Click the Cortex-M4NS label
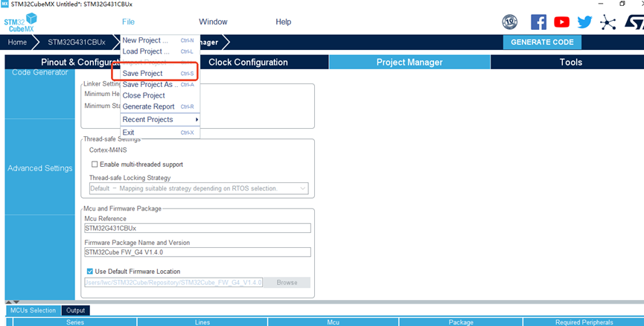This screenshot has width=644, height=326. point(108,150)
